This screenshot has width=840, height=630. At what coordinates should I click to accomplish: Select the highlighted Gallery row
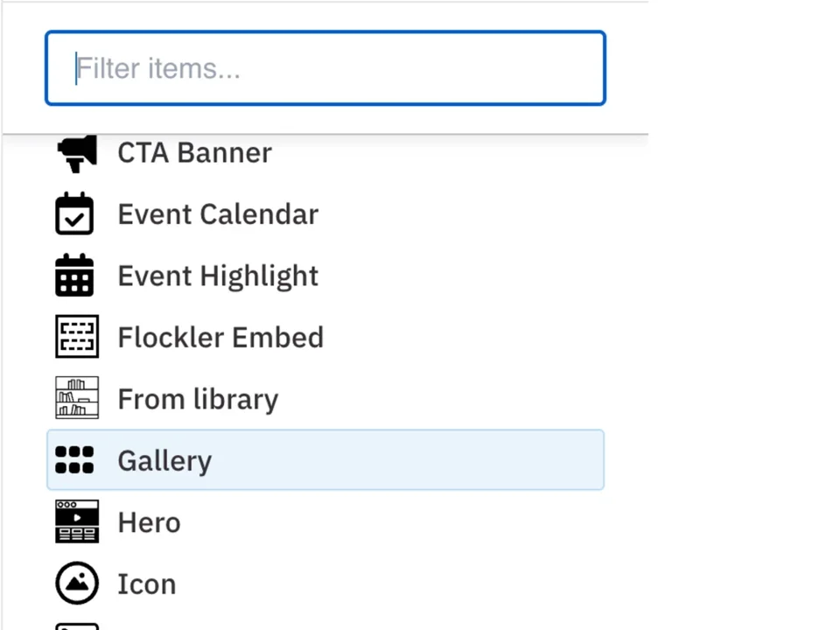tap(325, 460)
